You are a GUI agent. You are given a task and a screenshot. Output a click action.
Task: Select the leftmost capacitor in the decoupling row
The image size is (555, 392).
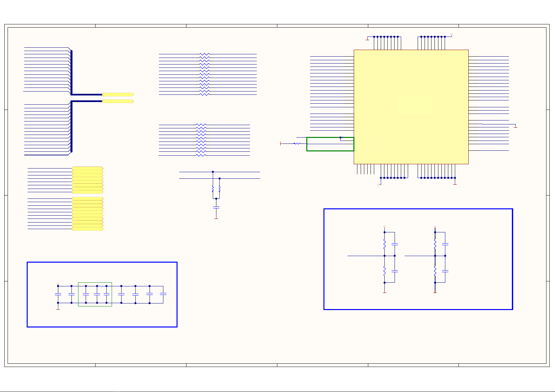coord(58,294)
